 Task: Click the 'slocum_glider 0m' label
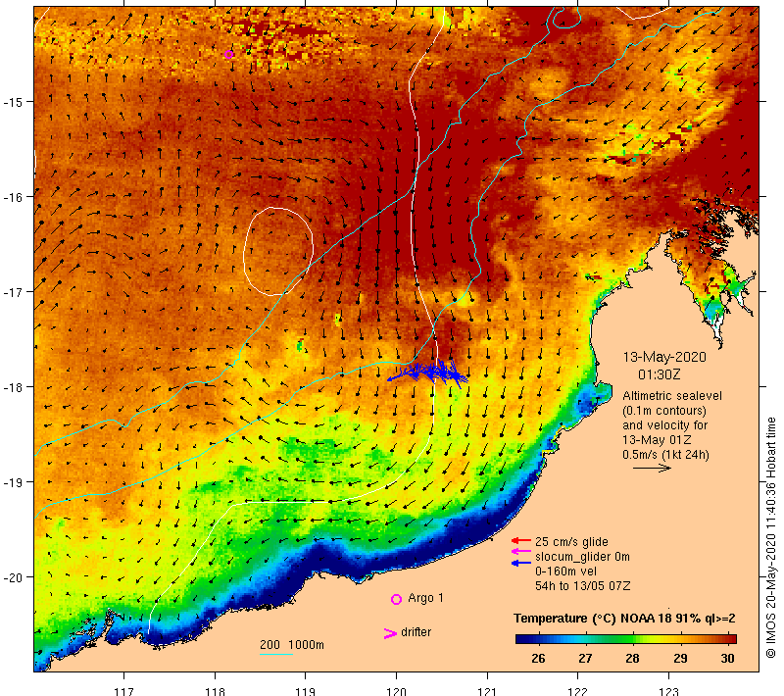(x=582, y=557)
